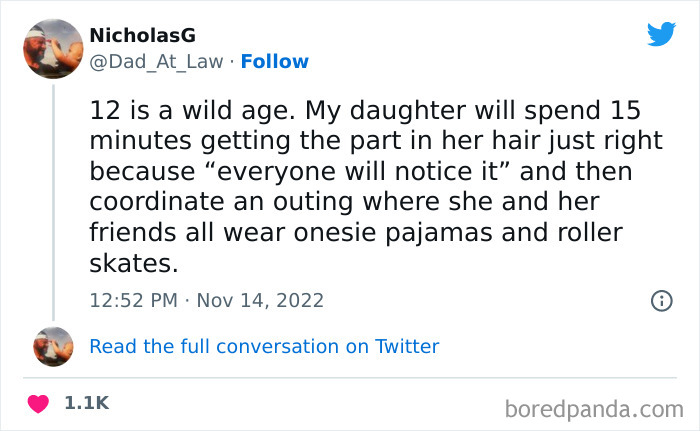This screenshot has height=431, width=700.
Task: Open the tweet info circle icon
Action: pyautogui.click(x=660, y=300)
